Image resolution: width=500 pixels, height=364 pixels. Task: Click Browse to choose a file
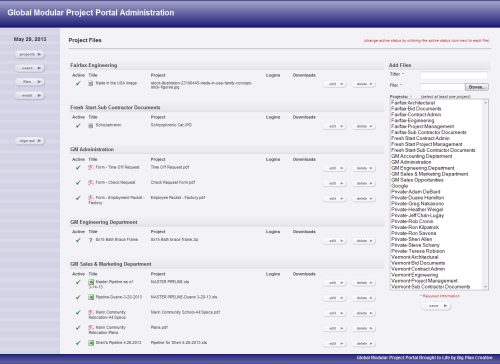click(x=477, y=87)
